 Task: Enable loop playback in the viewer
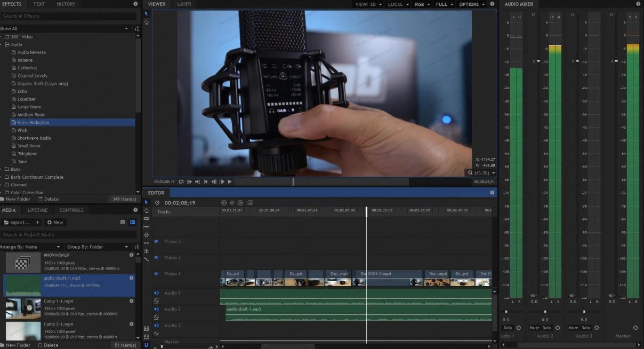click(181, 181)
